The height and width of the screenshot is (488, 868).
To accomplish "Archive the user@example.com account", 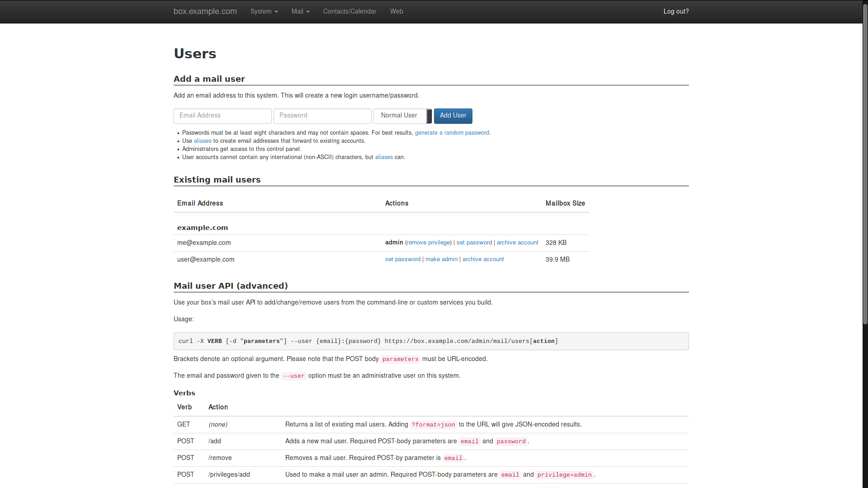I will (x=483, y=259).
